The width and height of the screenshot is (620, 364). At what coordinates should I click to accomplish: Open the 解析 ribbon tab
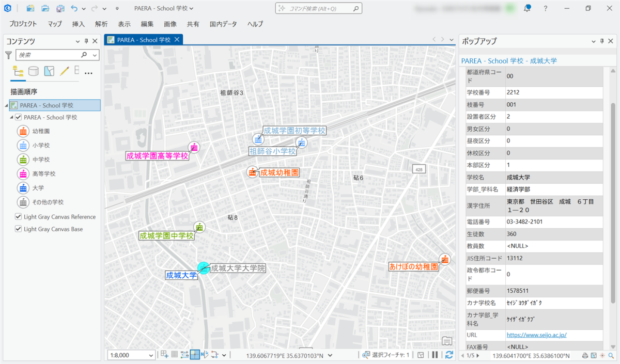(101, 24)
